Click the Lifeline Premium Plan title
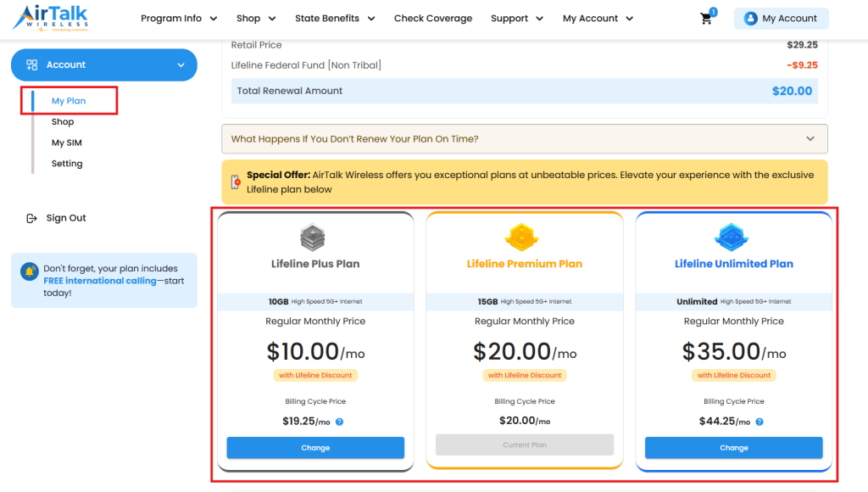Viewport: 868px width, 492px height. pos(524,264)
